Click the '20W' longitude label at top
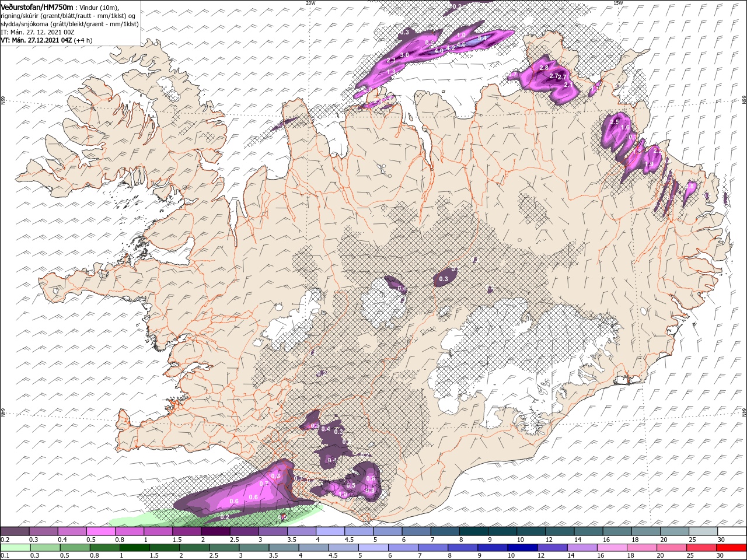The image size is (747, 560). click(310, 3)
